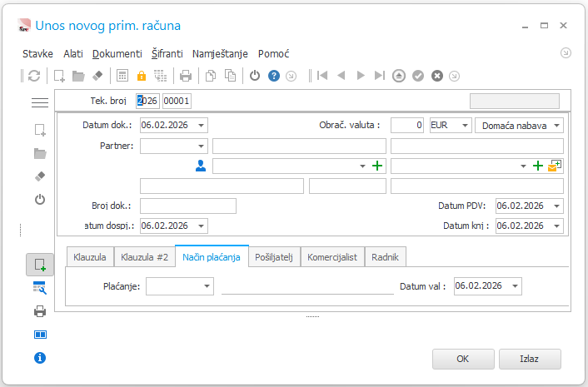Screen dimensions: 588x387
Task: Click the orange padlock toolbar icon
Action: click(142, 76)
